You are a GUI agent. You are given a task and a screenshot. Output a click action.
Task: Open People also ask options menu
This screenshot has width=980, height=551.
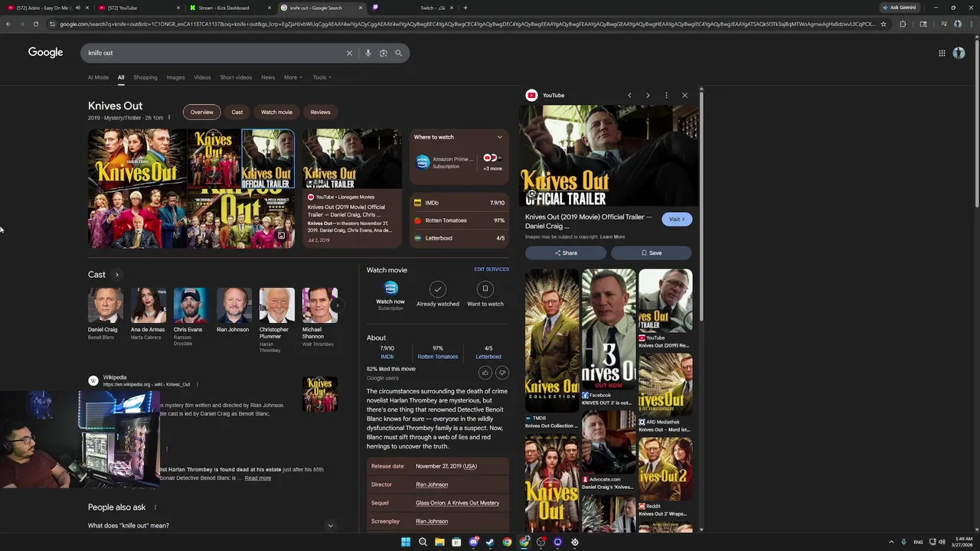(x=155, y=507)
